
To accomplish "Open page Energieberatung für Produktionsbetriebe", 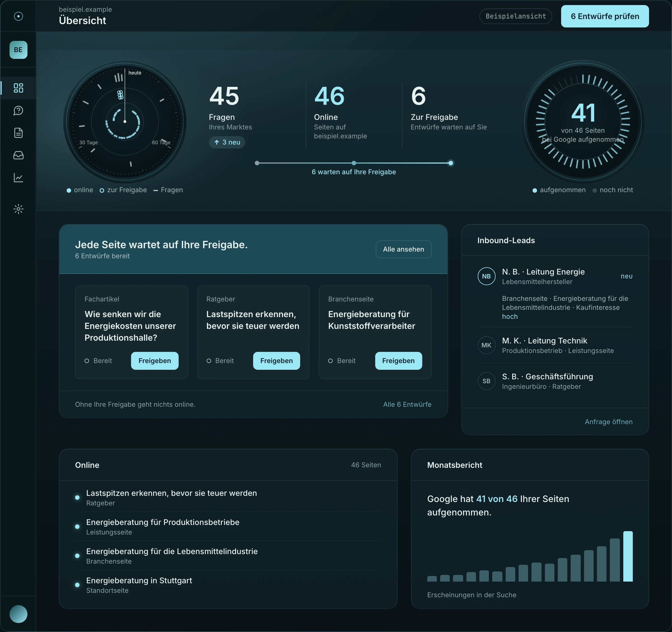I will [x=228, y=526].
